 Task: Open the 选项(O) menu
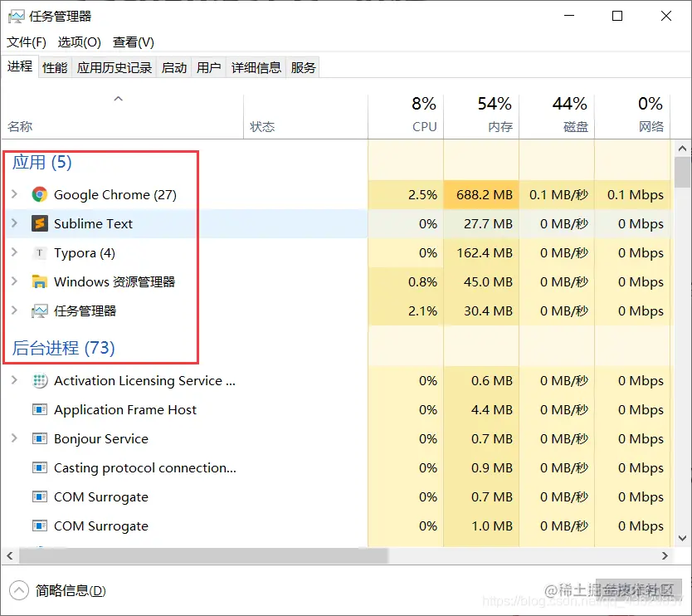(79, 42)
